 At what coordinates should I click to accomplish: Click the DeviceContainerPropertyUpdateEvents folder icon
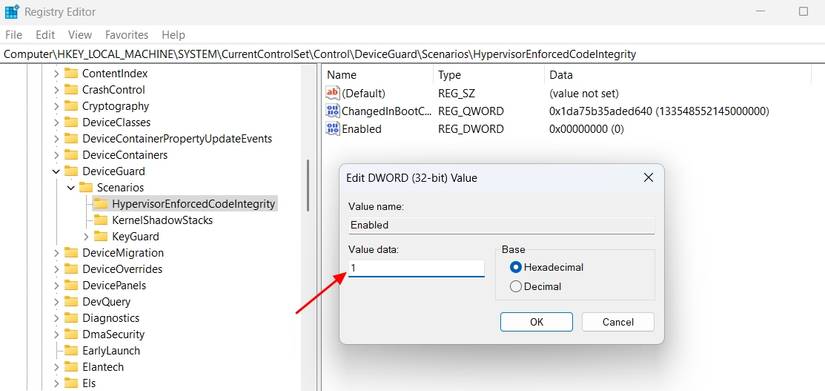click(x=71, y=139)
